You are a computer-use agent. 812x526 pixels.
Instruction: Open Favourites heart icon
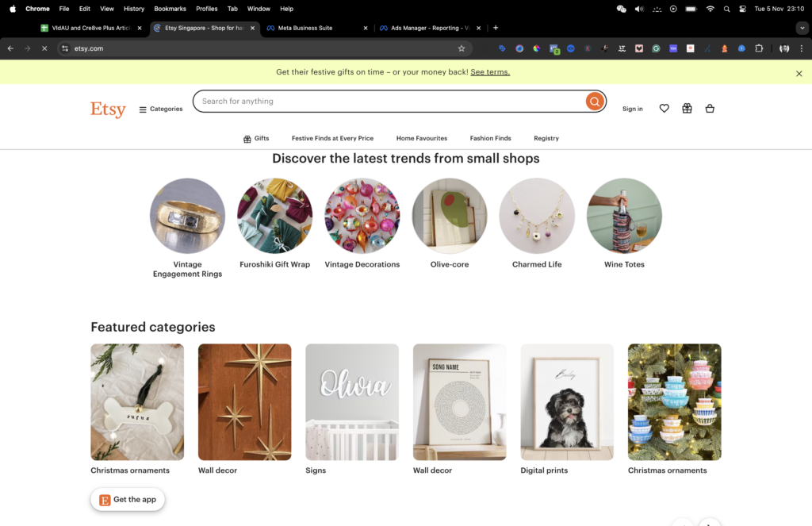pos(664,109)
